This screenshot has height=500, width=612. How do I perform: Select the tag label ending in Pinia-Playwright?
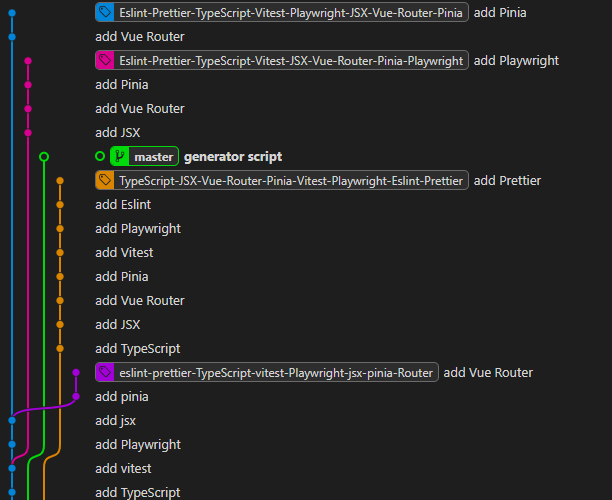[x=282, y=60]
